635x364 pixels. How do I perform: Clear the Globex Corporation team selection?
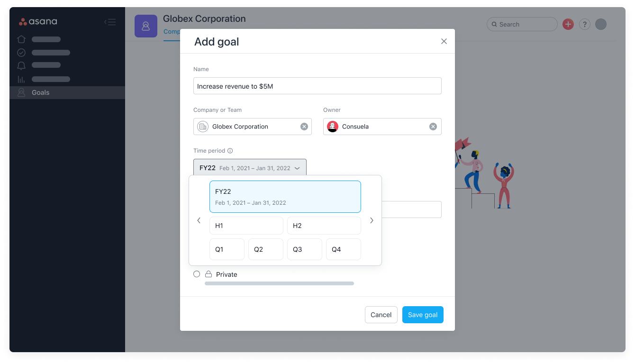304,127
